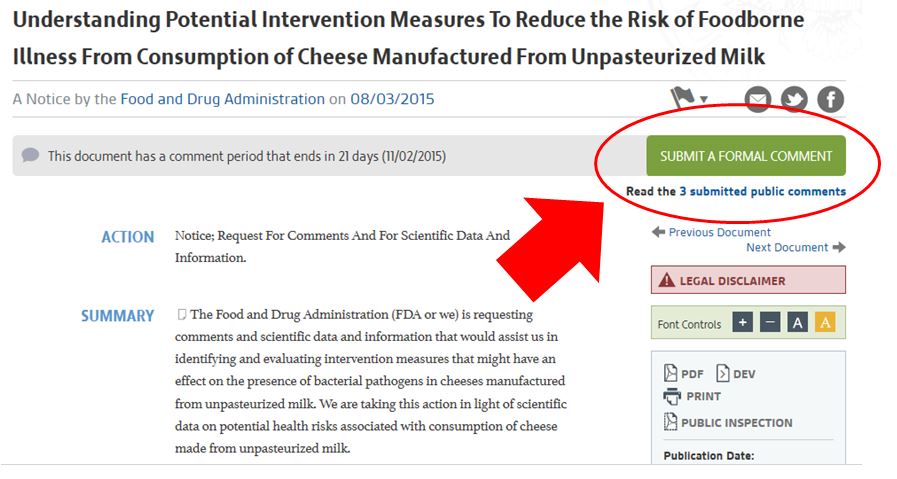The image size is (897, 479).
Task: Select the yellow sans-serif font A
Action: point(825,323)
